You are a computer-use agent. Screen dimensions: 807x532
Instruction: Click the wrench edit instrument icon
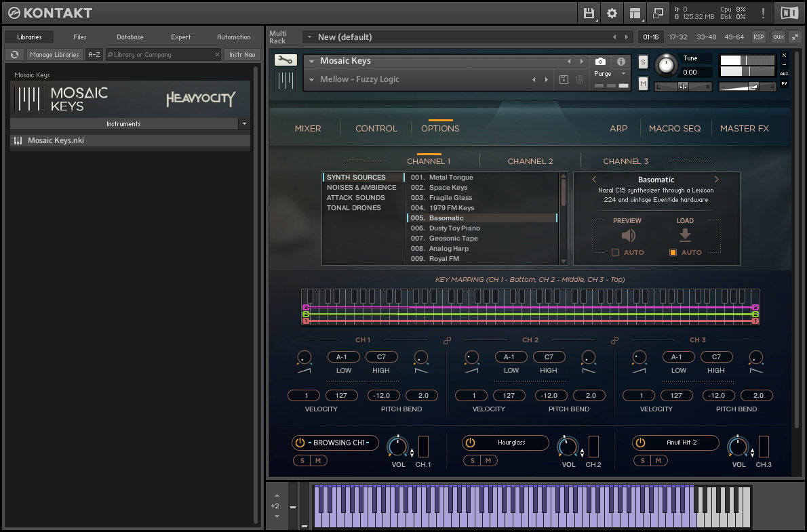(x=286, y=60)
